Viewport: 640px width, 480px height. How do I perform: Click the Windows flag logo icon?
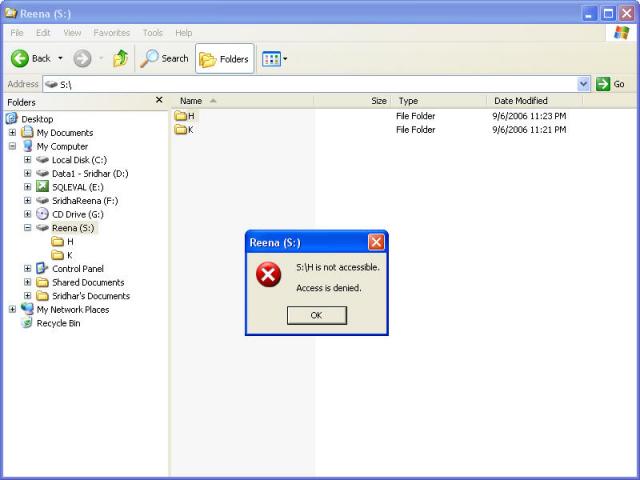pyautogui.click(x=622, y=33)
